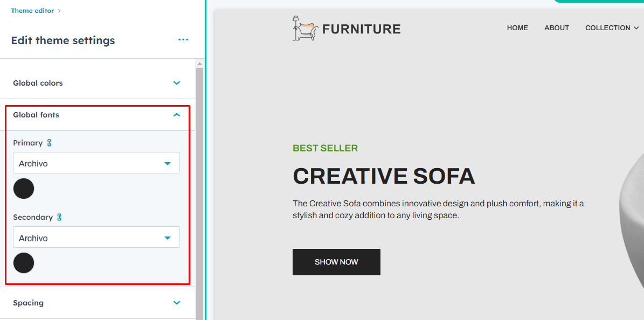Click the breadcrumb arrow beside Theme editor

[59, 11]
